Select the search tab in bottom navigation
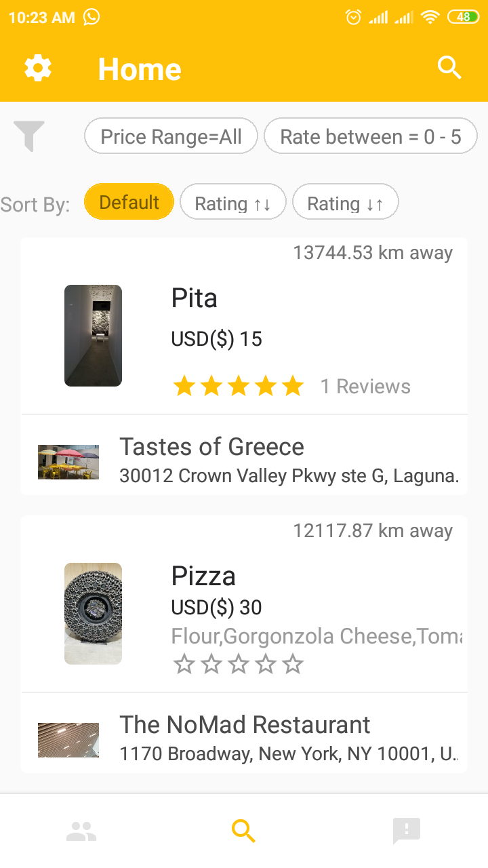The image size is (488, 868). coord(243,831)
